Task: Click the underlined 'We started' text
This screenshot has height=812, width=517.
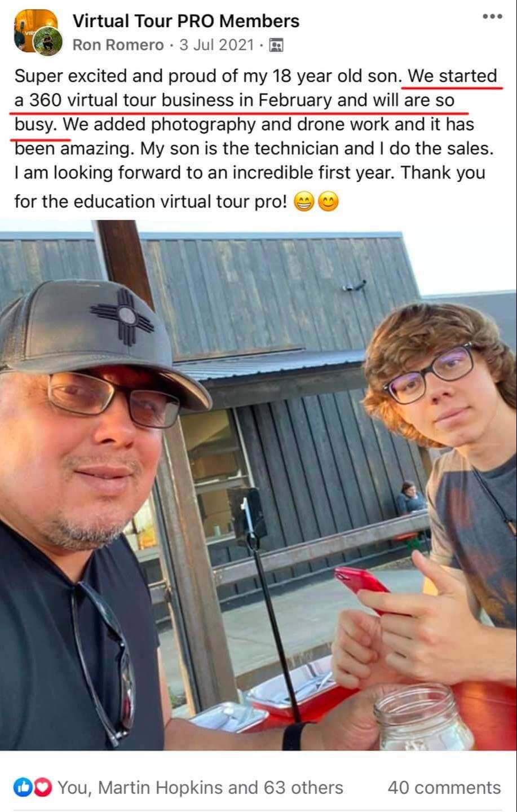Action: 453,76
